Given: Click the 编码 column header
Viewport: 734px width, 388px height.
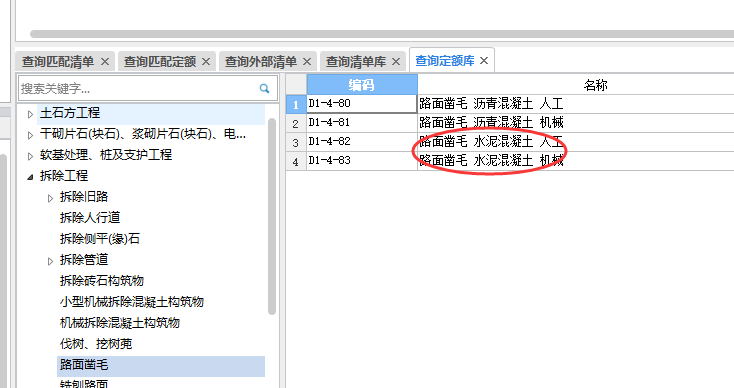Looking at the screenshot, I should pyautogui.click(x=362, y=85).
